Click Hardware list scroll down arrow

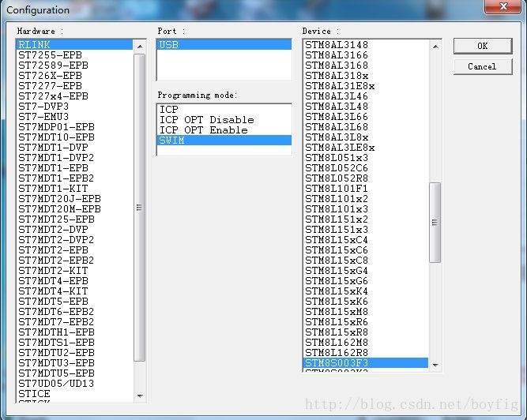[140, 396]
